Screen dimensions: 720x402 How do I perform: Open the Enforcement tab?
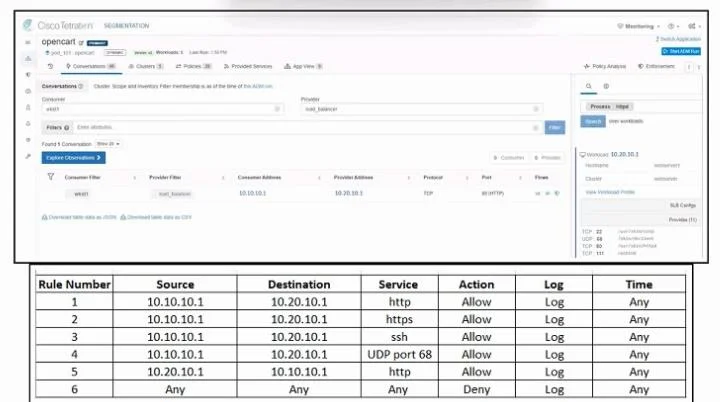pos(657,66)
